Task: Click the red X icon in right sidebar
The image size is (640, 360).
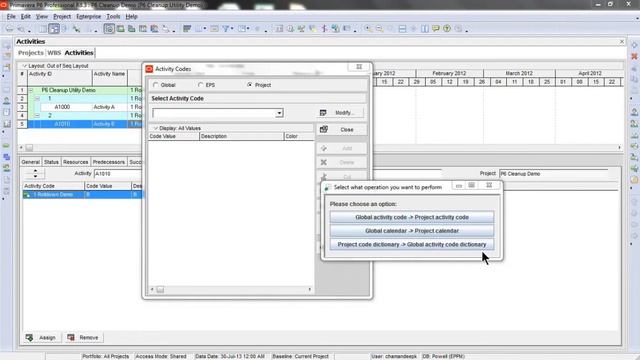Action: pos(634,56)
